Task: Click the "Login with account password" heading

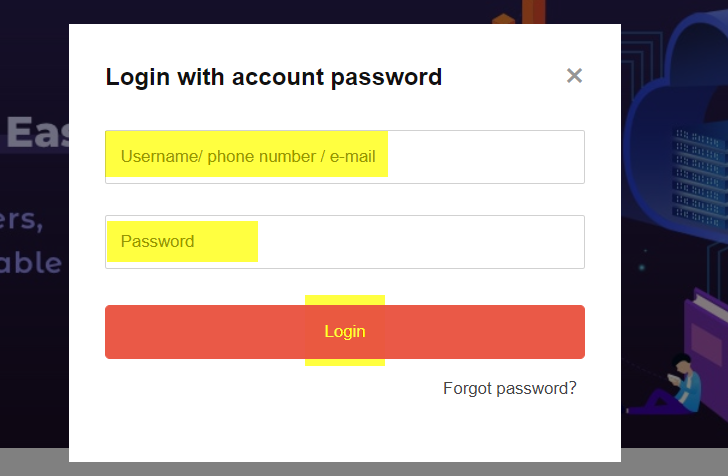Action: point(273,77)
